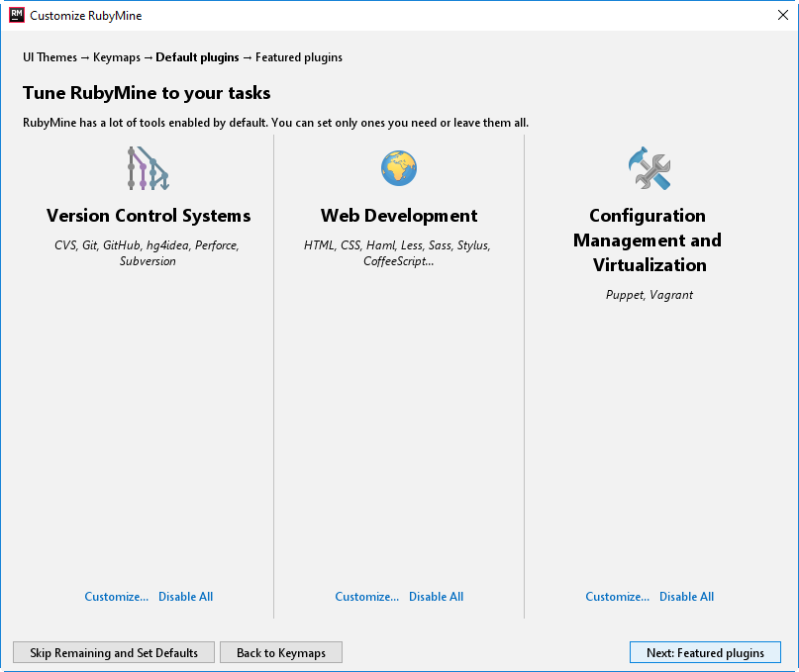Open Customize for Version Control Systems
The height and width of the screenshot is (672, 799).
click(x=116, y=597)
